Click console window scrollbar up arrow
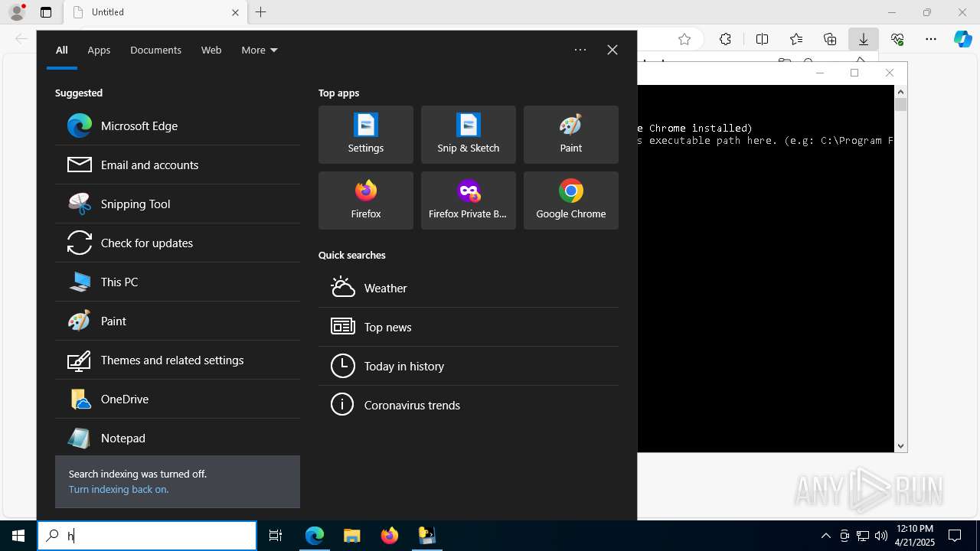 pos(901,91)
